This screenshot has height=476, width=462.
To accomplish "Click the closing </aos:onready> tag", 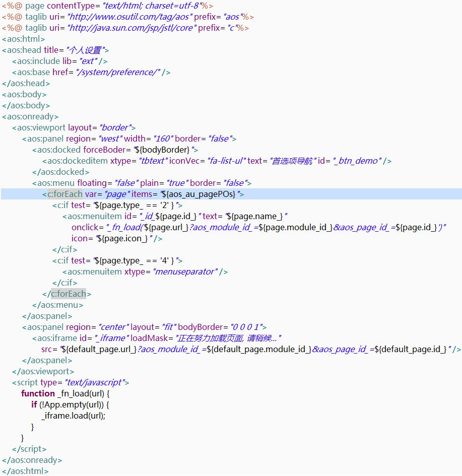I will (x=32, y=460).
